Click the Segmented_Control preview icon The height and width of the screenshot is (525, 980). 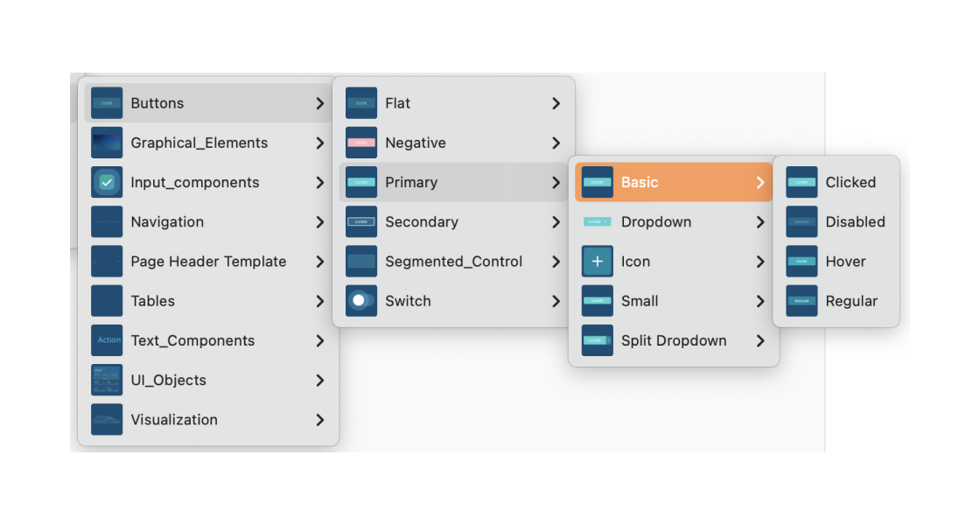point(359,261)
